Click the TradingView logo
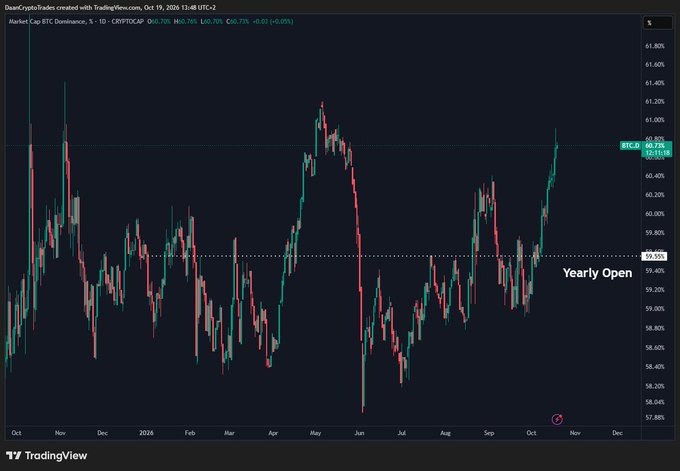The image size is (680, 471). 47,455
